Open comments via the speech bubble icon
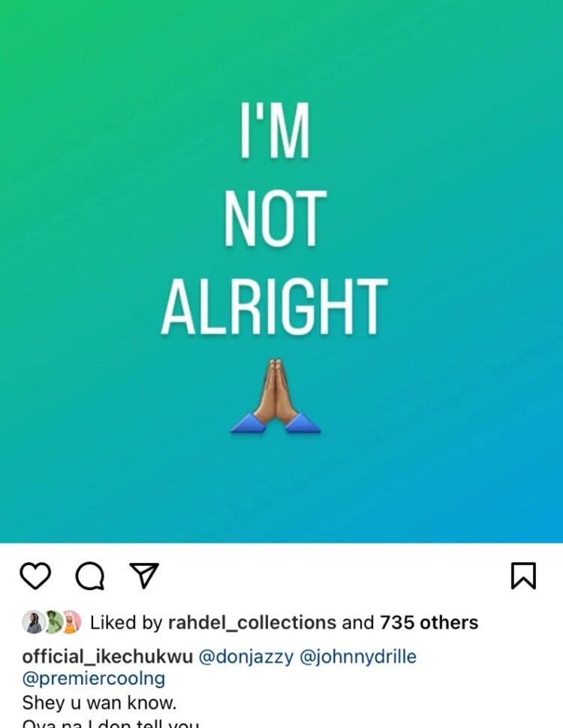This screenshot has height=728, width=563. point(89,576)
